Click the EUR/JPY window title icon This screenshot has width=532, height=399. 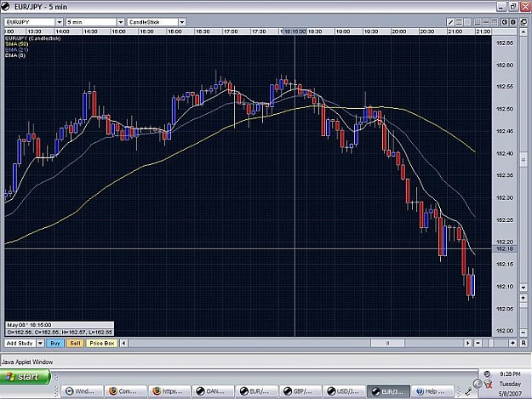6,7
